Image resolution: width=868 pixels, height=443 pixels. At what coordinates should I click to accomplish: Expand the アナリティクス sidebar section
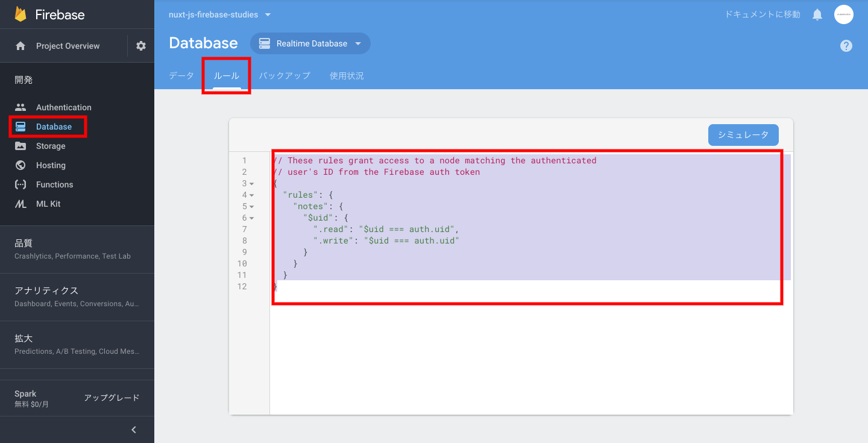click(x=77, y=297)
